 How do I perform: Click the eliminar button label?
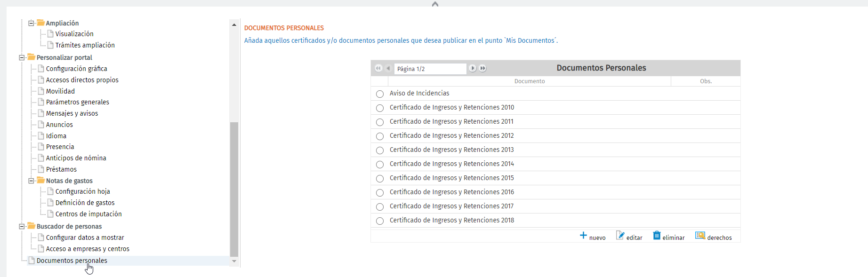674,237
